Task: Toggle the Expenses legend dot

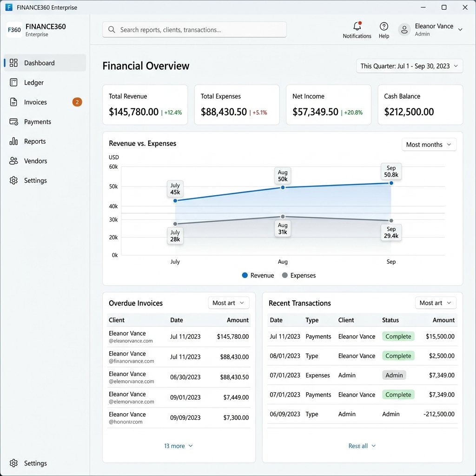Action: point(285,275)
